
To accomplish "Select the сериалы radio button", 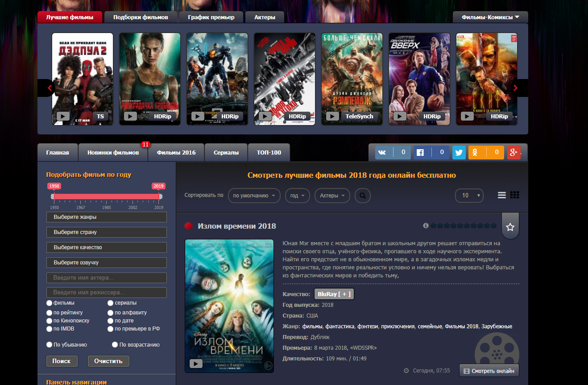I will (x=111, y=303).
